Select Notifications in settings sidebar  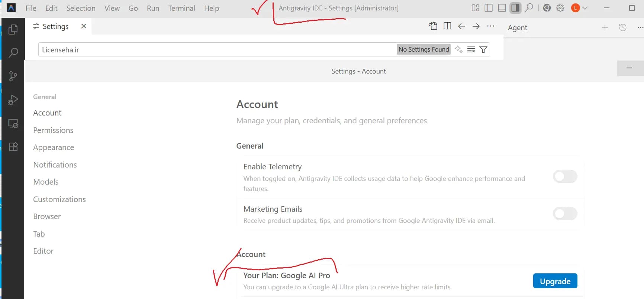point(55,165)
